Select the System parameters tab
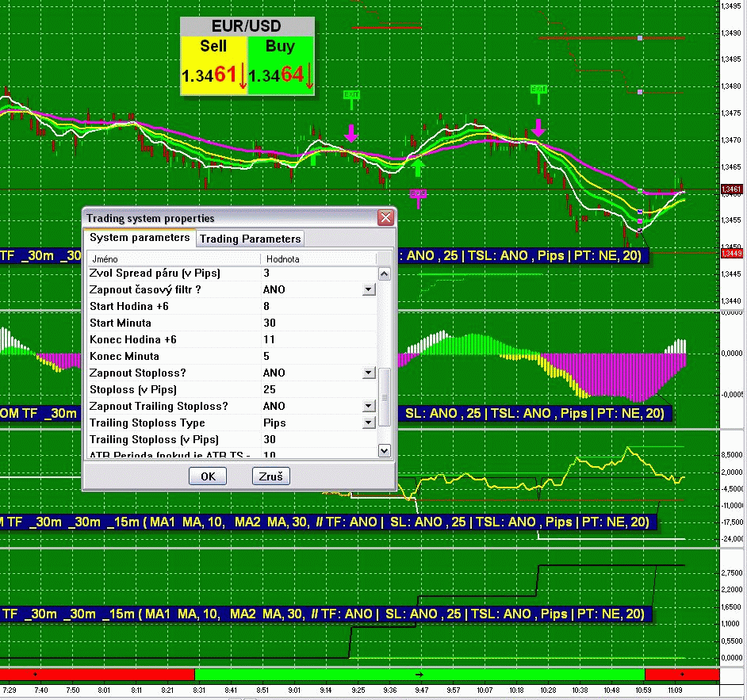The height and width of the screenshot is (700, 747). [140, 238]
